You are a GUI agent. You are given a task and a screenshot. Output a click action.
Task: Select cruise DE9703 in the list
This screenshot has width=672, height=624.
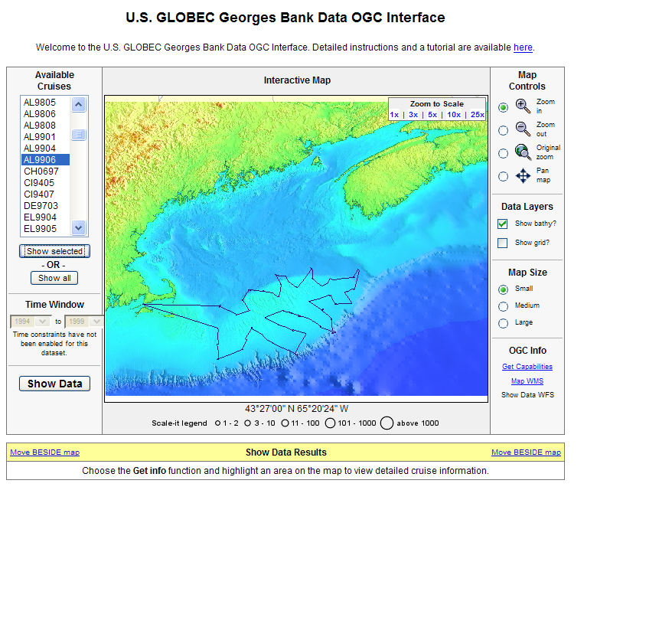[45, 206]
